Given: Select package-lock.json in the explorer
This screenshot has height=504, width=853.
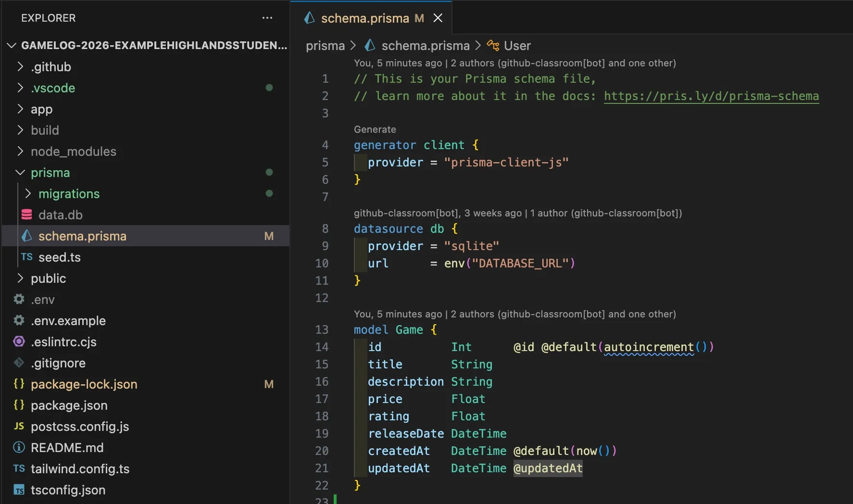Looking at the screenshot, I should click(x=84, y=384).
